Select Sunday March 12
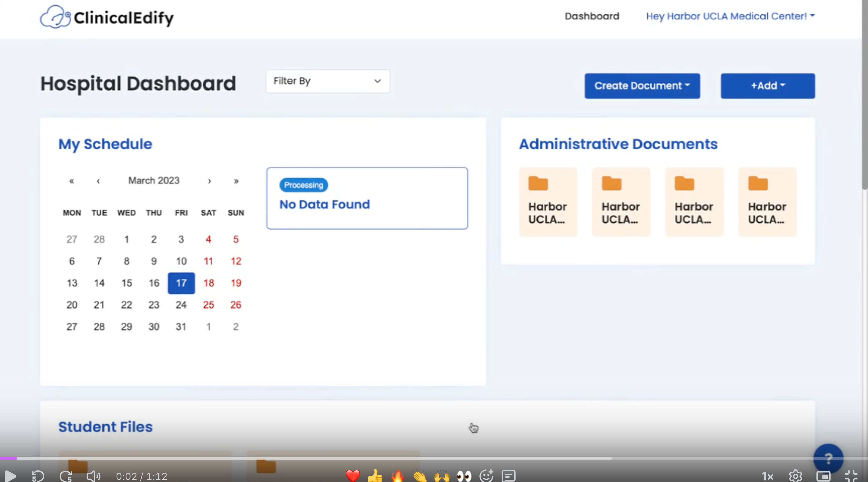Image resolution: width=868 pixels, height=482 pixels. click(x=236, y=261)
